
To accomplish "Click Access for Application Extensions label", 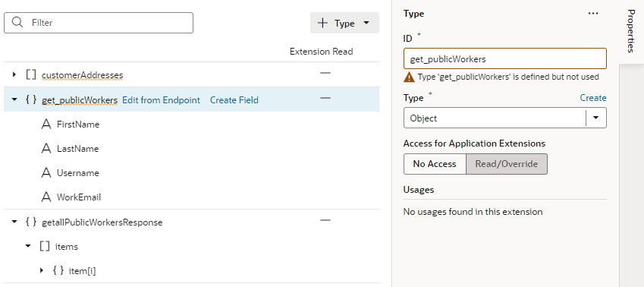I will tap(474, 143).
